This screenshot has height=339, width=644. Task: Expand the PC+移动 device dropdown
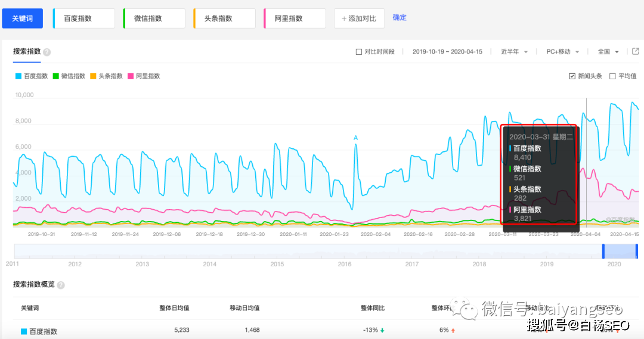click(x=562, y=52)
